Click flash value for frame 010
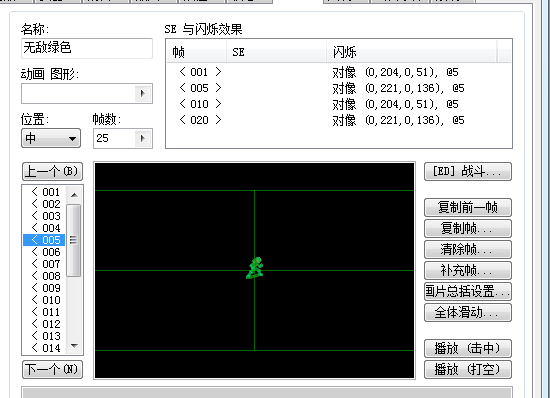Image resolution: width=550 pixels, height=398 pixels. click(x=395, y=104)
